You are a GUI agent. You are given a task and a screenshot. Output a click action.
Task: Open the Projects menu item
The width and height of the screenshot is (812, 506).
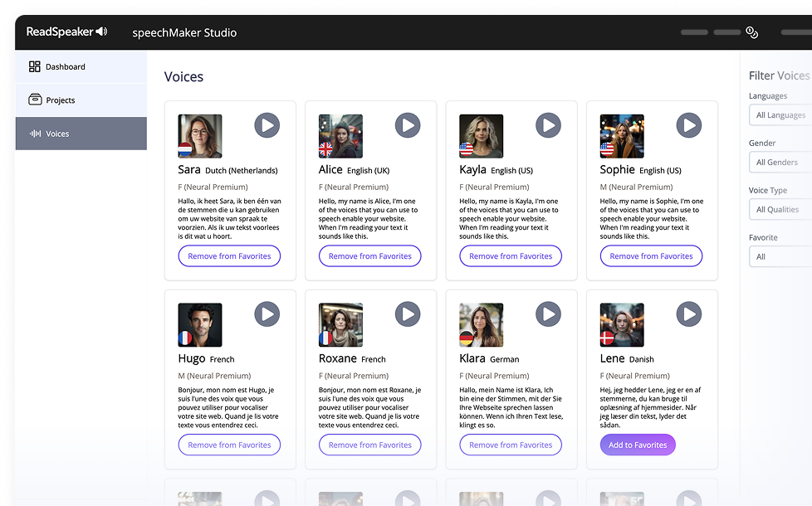tap(60, 100)
